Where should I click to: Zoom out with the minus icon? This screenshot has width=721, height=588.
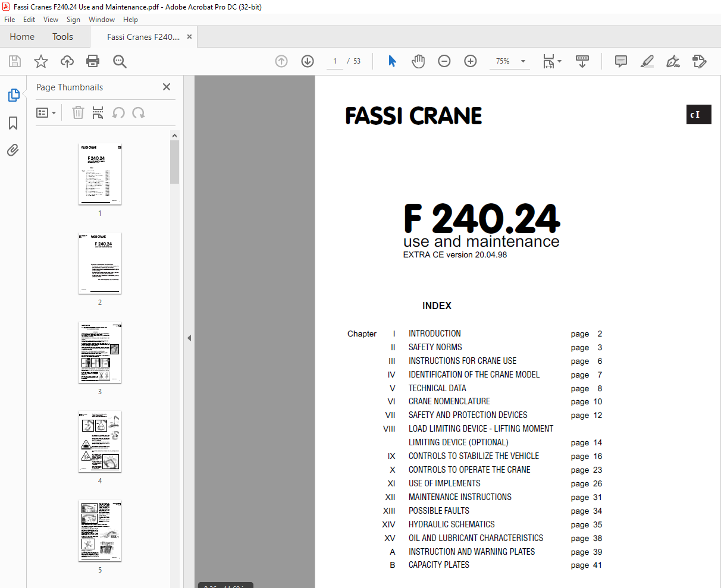click(x=444, y=61)
